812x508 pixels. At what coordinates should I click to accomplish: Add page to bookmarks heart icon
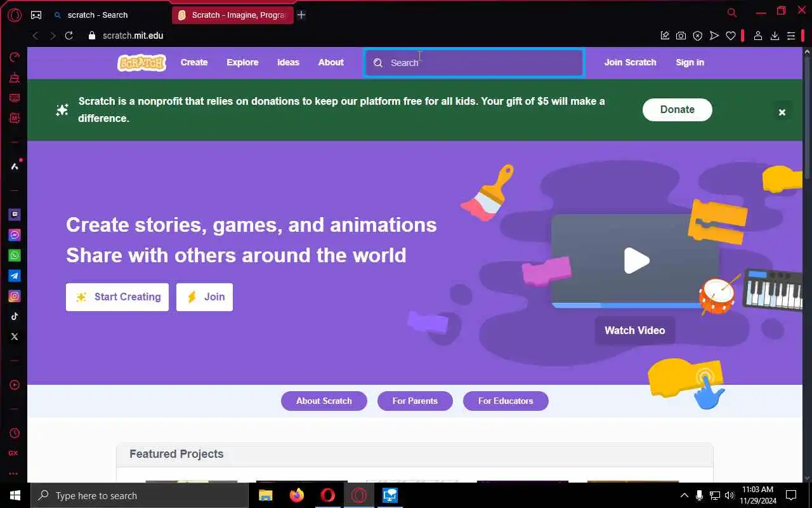click(x=731, y=36)
